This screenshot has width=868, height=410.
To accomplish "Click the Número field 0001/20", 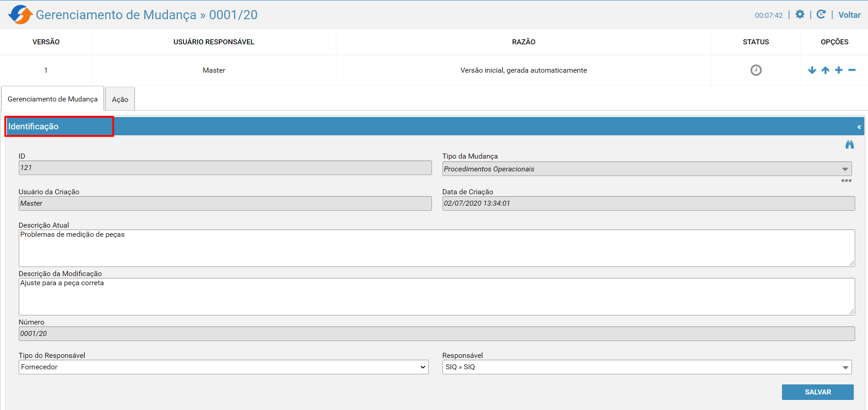I will (x=437, y=334).
